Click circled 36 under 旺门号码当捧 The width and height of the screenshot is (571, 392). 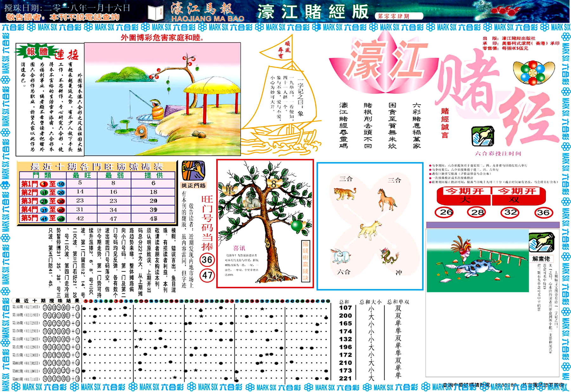207,260
